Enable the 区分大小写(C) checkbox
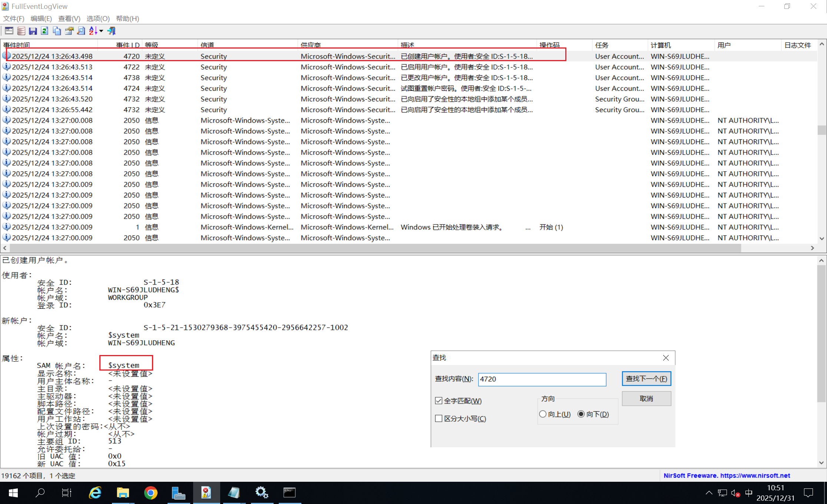 point(439,418)
